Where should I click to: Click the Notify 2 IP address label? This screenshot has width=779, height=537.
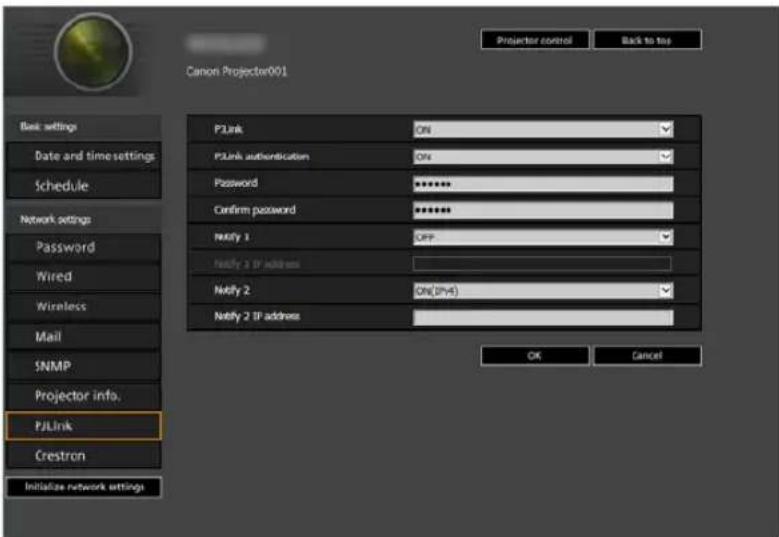(257, 316)
